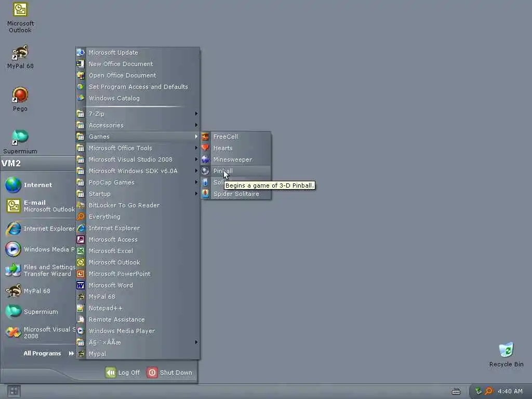This screenshot has width=532, height=399.
Task: Open Spider Solitaire game
Action: (236, 194)
